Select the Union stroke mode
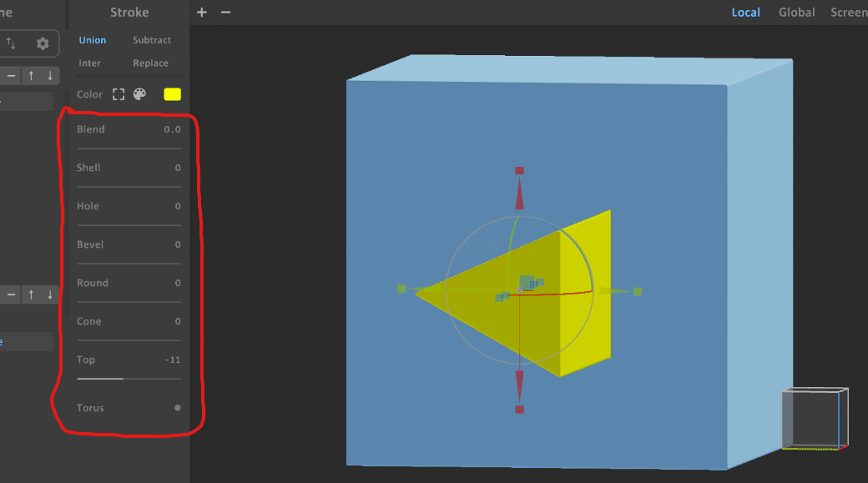 (93, 40)
